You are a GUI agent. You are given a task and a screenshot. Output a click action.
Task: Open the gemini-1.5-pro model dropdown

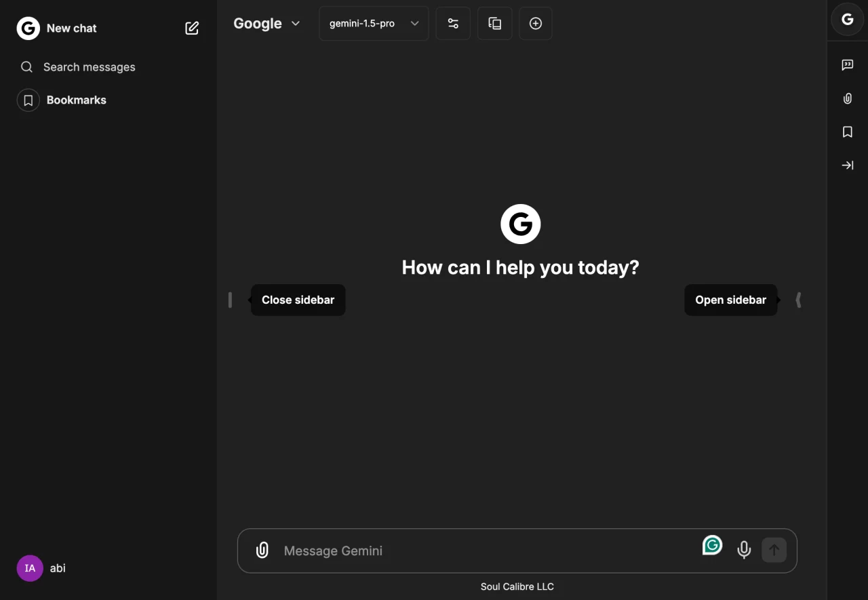[374, 23]
